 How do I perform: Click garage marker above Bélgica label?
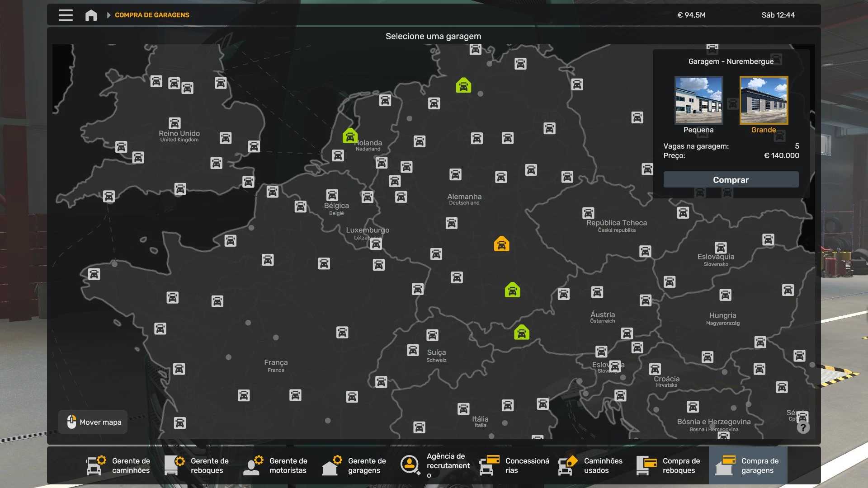pos(332,195)
